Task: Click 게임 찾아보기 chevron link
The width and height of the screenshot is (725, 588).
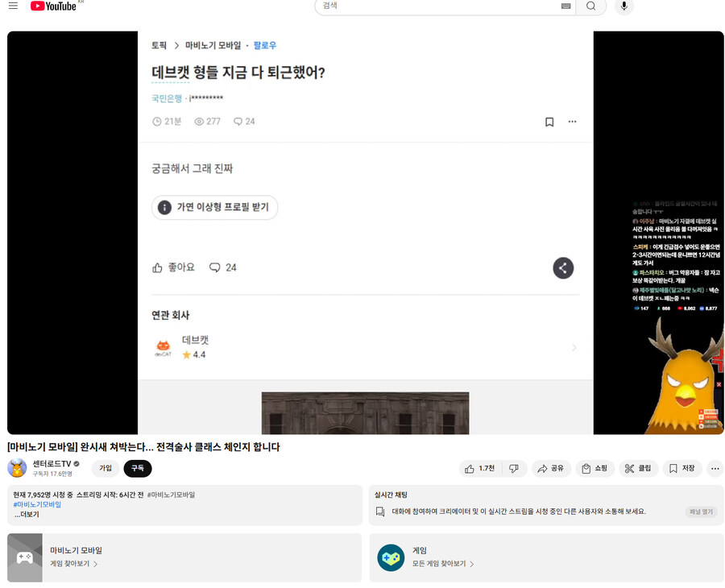Action: click(74, 564)
